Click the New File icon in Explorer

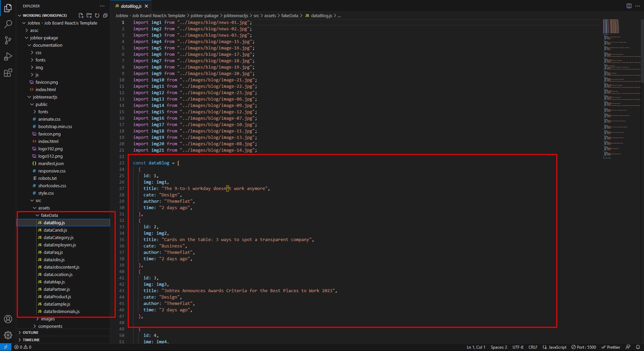(x=81, y=15)
